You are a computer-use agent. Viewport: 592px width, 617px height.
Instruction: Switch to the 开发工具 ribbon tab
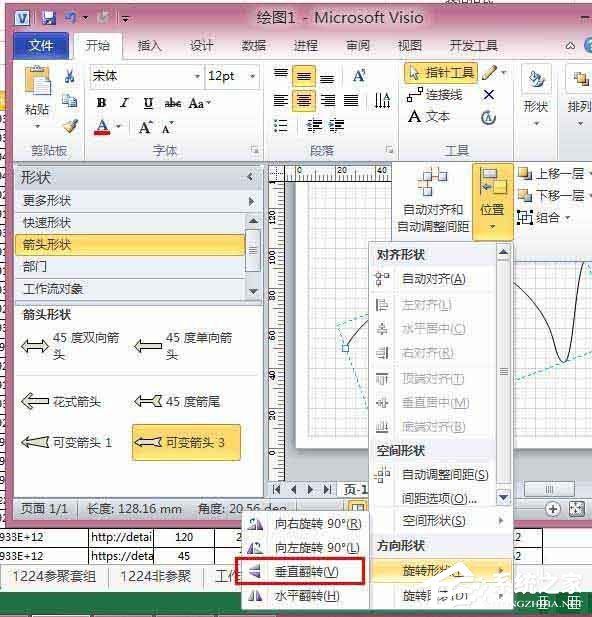[474, 46]
